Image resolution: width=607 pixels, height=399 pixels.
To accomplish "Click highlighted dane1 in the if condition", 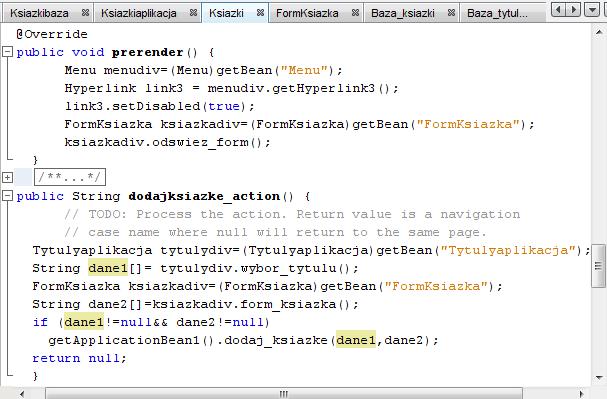I will pyautogui.click(x=84, y=322).
